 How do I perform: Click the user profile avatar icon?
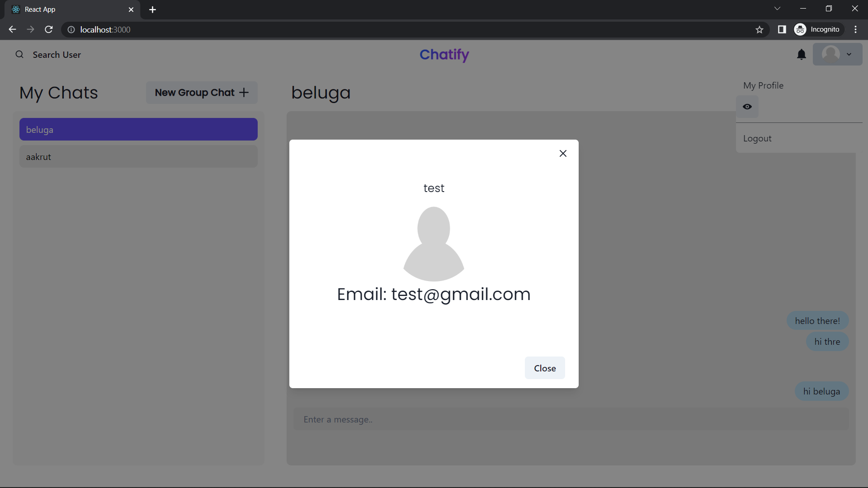831,54
